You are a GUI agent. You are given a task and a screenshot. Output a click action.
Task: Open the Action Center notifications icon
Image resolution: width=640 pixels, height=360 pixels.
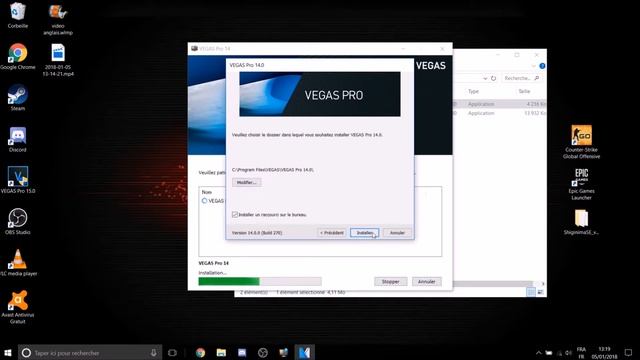tap(628, 353)
